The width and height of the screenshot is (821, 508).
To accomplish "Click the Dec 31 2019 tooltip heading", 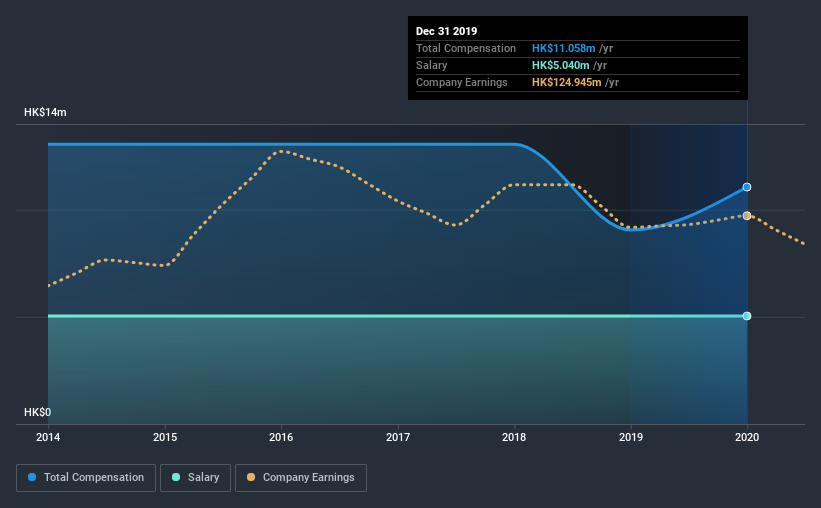I will coord(447,31).
